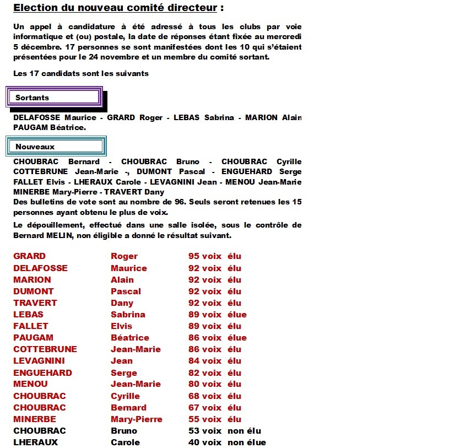Click FALLET in the results list

(31, 326)
